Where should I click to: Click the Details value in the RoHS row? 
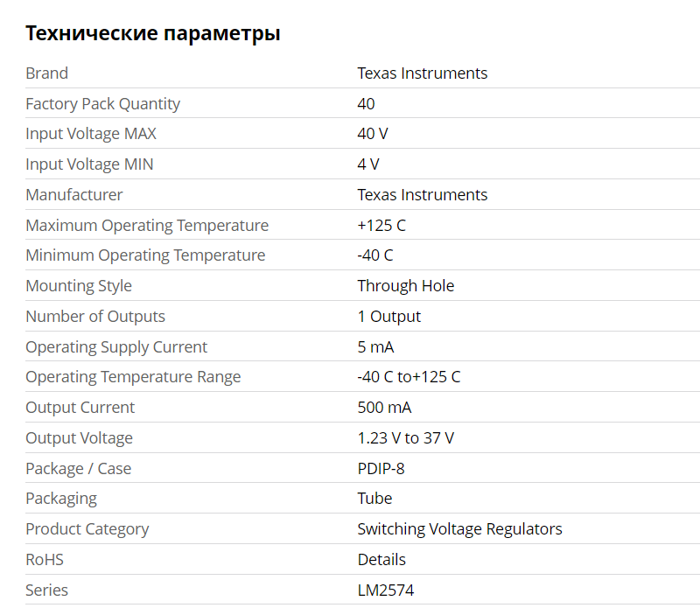pyautogui.click(x=381, y=560)
